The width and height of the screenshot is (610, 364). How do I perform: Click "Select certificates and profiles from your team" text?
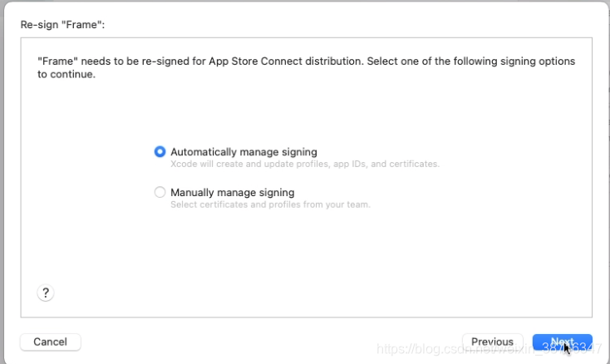pyautogui.click(x=270, y=204)
